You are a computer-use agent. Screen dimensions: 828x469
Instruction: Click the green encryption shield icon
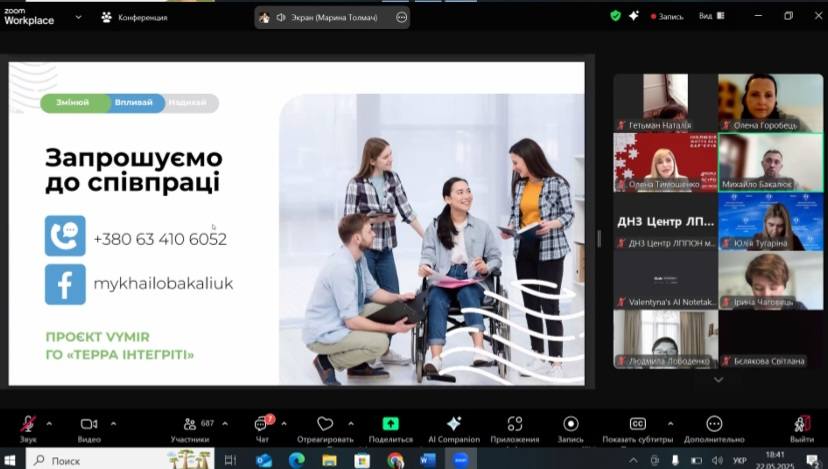tap(616, 16)
